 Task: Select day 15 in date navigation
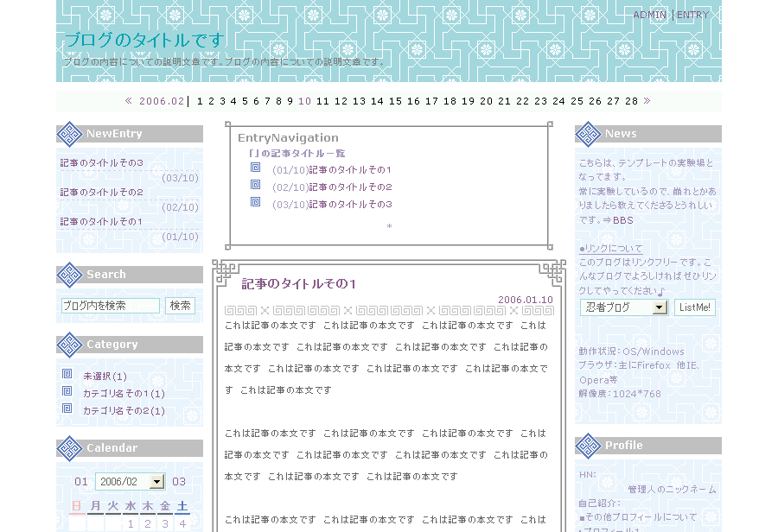coord(395,101)
